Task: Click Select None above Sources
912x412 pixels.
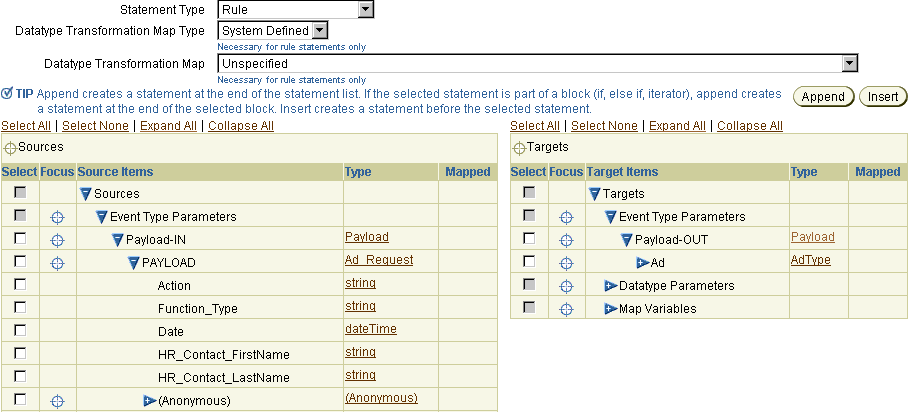Action: click(95, 126)
